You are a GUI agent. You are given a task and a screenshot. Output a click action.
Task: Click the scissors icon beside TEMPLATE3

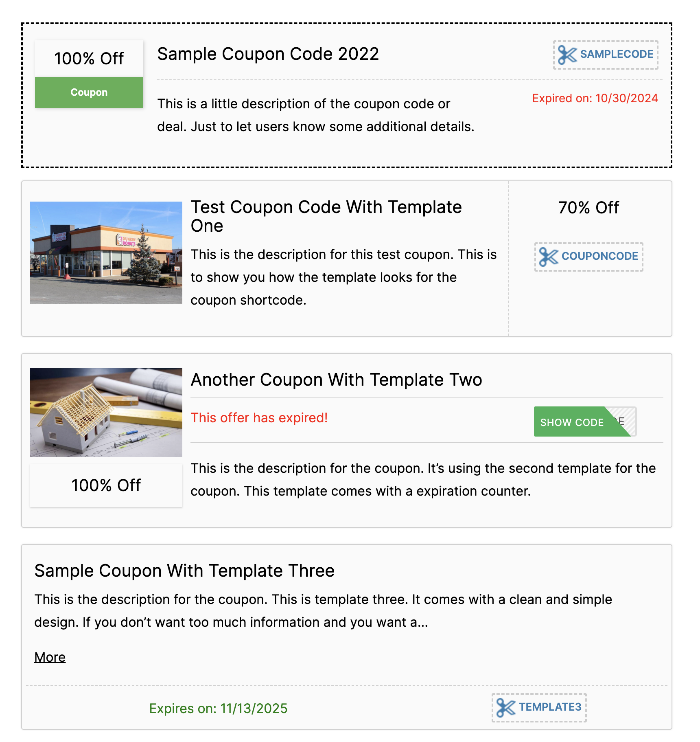pos(506,708)
